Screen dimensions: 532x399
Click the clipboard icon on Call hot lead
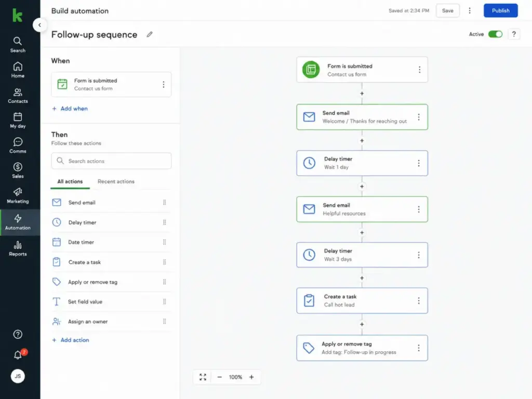[309, 301]
